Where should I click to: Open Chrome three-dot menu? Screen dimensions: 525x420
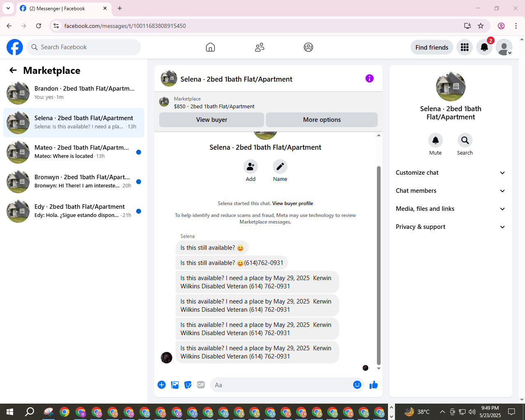516,26
